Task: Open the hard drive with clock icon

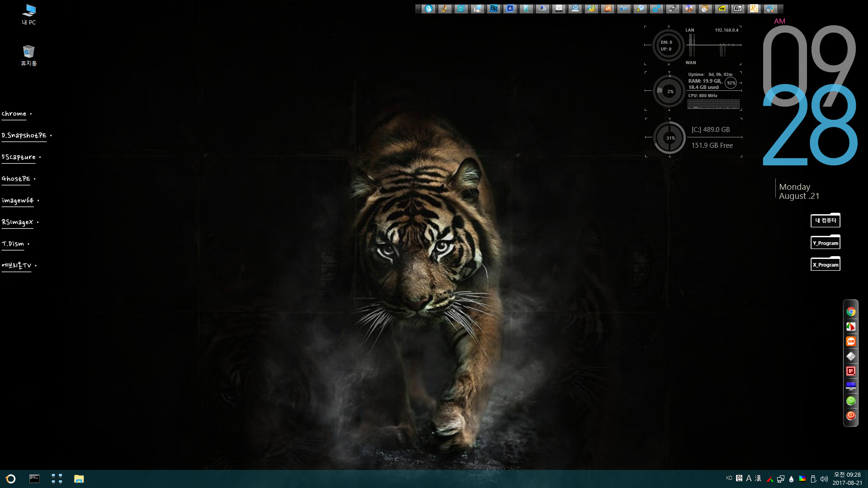Action: [x=559, y=9]
